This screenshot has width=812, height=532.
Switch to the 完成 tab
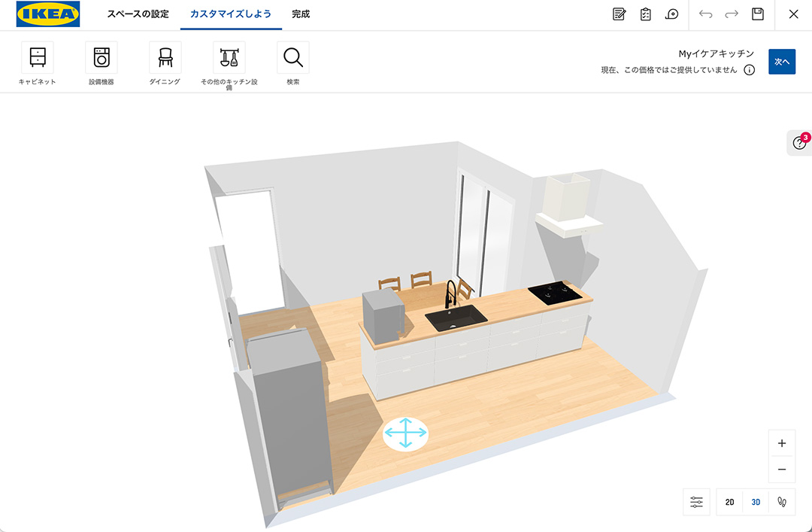pos(301,14)
